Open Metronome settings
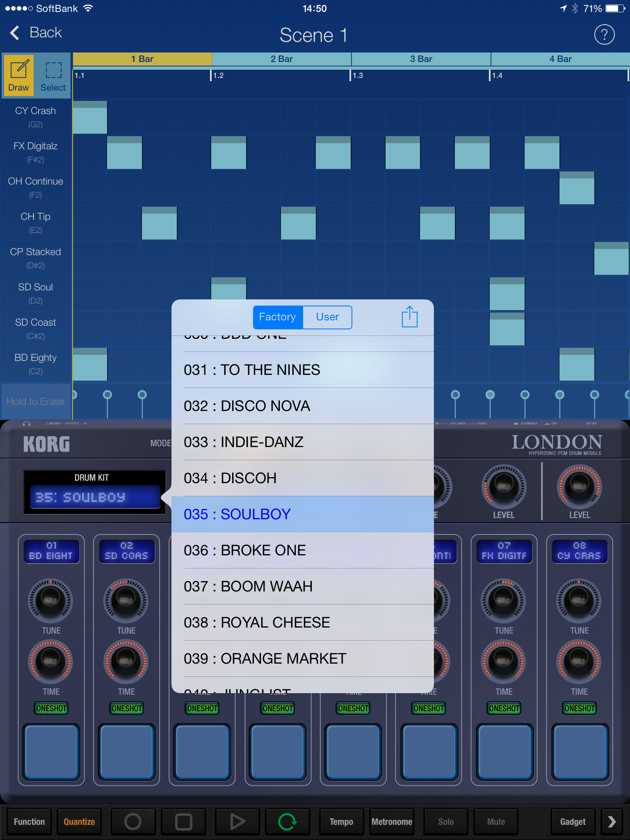630x840 pixels. (392, 822)
